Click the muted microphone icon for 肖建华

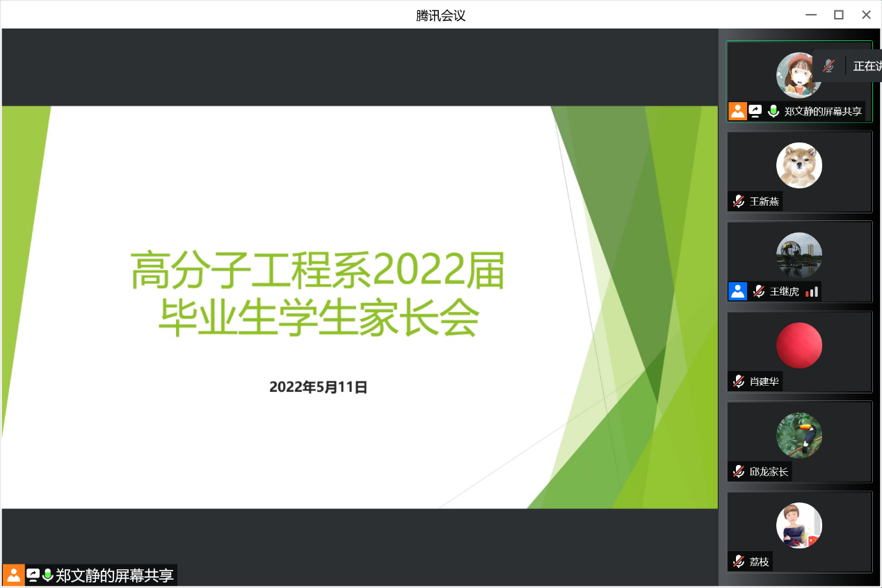point(739,381)
